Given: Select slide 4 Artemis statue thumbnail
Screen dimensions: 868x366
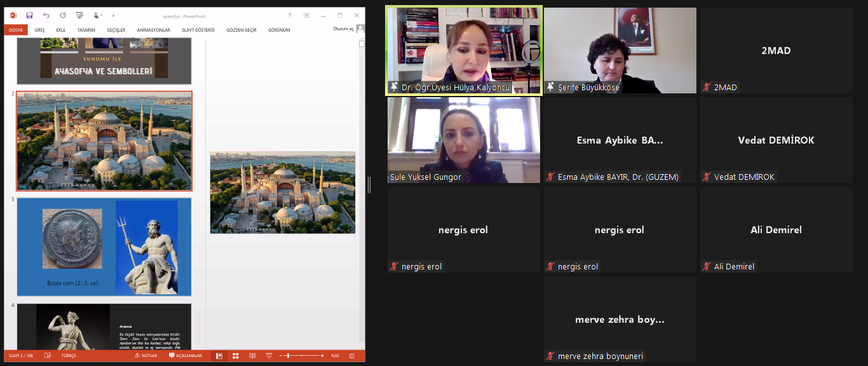Looking at the screenshot, I should (104, 326).
